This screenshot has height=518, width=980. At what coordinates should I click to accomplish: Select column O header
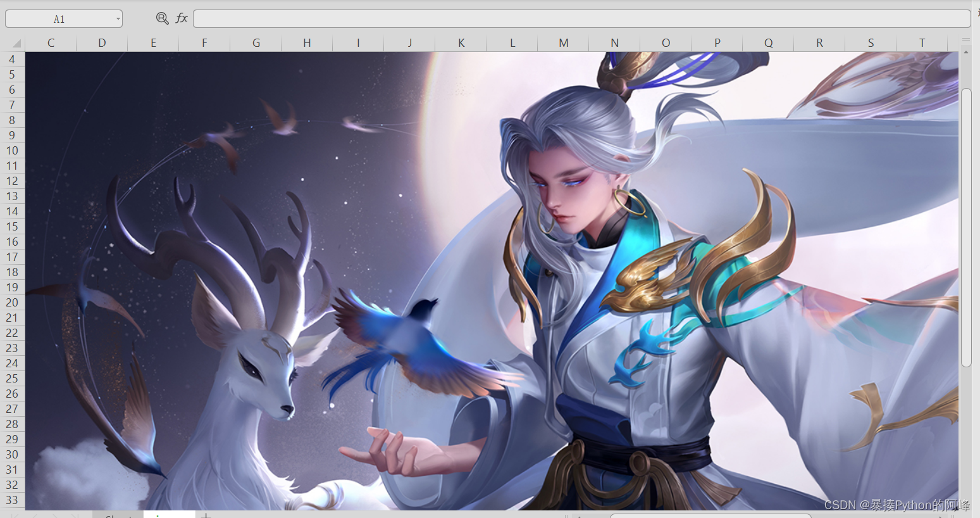click(666, 43)
